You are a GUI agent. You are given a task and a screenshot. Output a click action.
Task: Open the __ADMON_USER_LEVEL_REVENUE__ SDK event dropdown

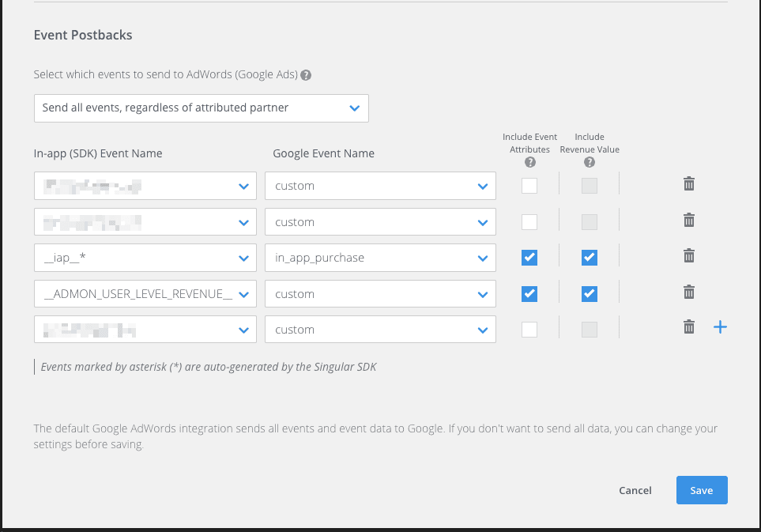coord(145,294)
